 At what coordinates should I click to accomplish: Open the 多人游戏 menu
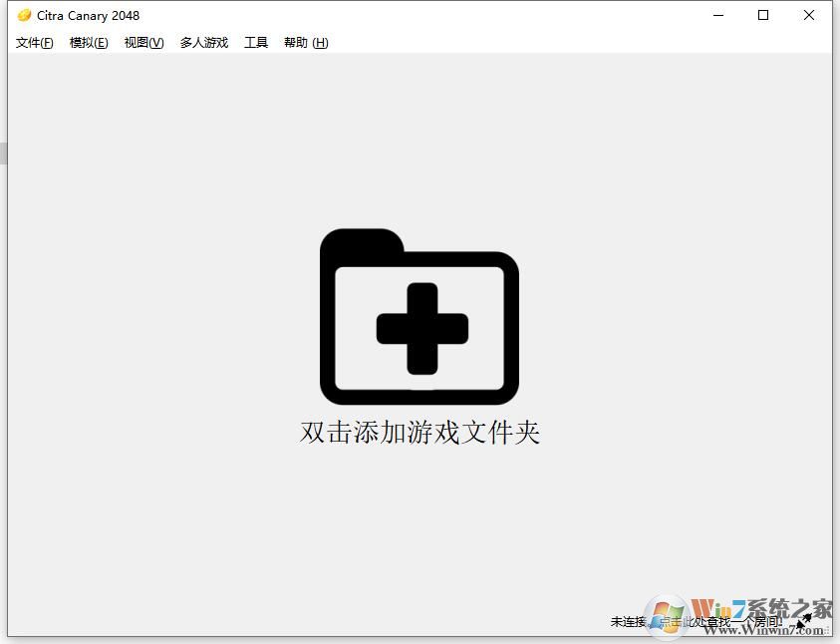[203, 43]
